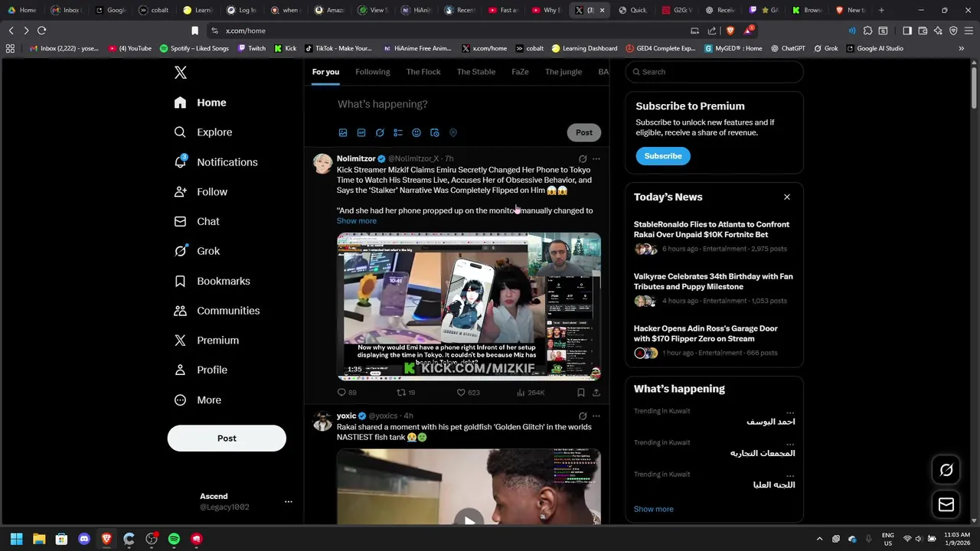This screenshot has width=980, height=551.
Task: Schedule post icon in composer
Action: [435, 132]
